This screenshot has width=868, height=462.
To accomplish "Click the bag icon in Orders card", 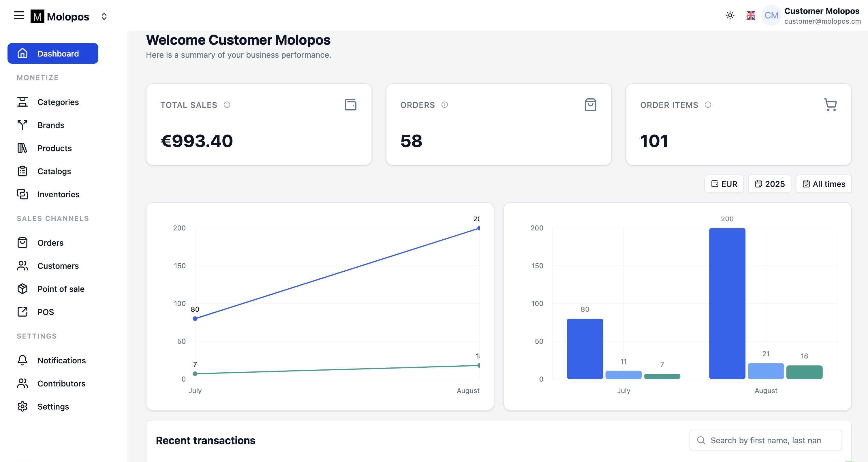I will [590, 105].
